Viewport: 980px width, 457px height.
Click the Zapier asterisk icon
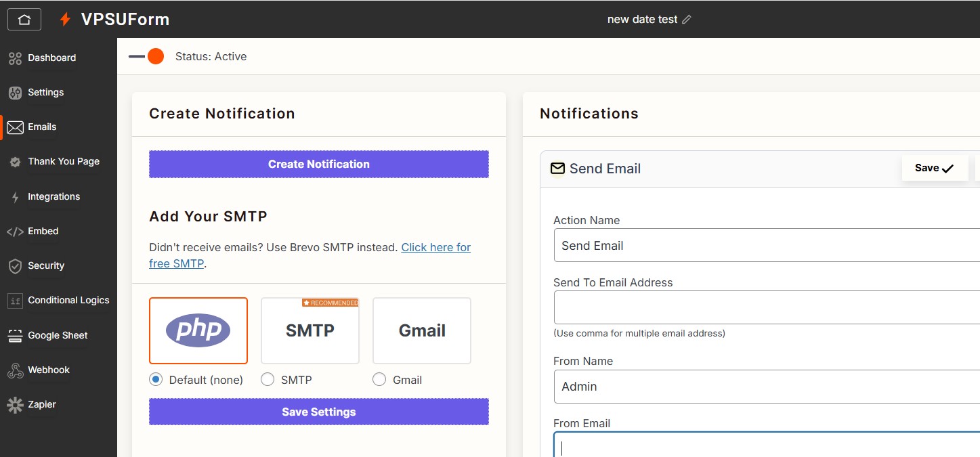point(15,405)
